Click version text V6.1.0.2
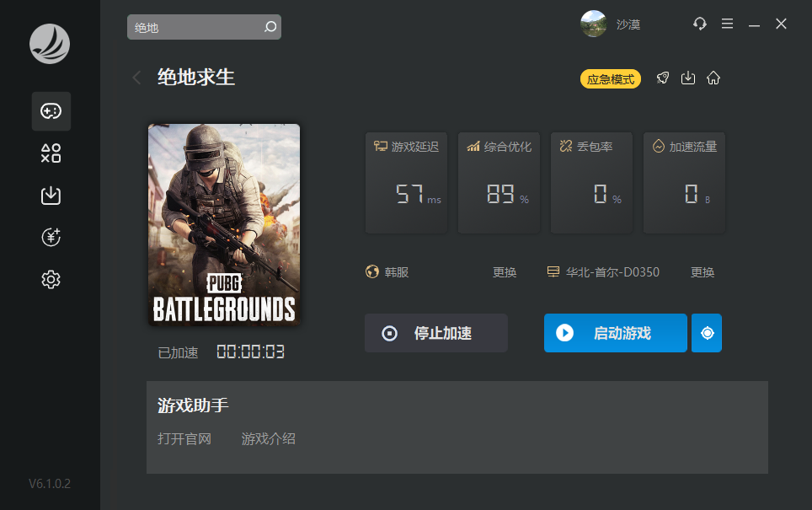Image resolution: width=812 pixels, height=510 pixels. tap(49, 484)
